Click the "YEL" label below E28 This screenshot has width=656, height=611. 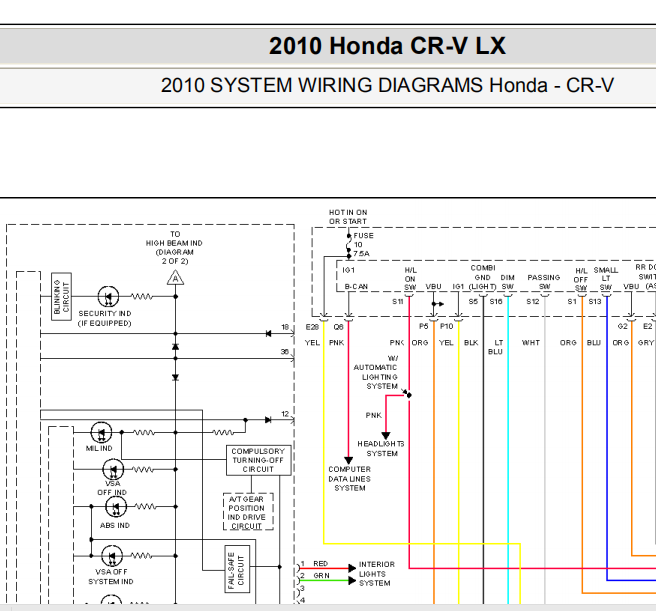pos(313,343)
